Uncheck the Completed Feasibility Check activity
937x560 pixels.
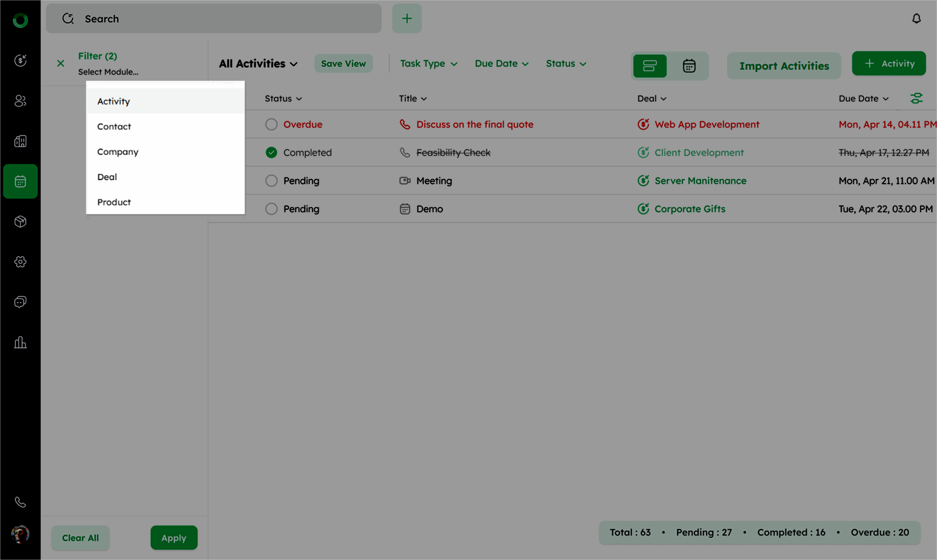[x=271, y=153]
